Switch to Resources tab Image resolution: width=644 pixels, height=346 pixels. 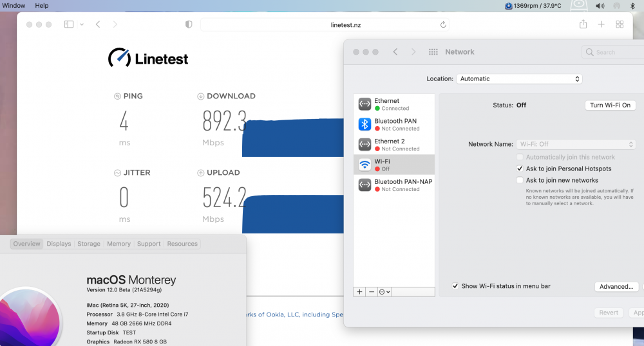(182, 244)
